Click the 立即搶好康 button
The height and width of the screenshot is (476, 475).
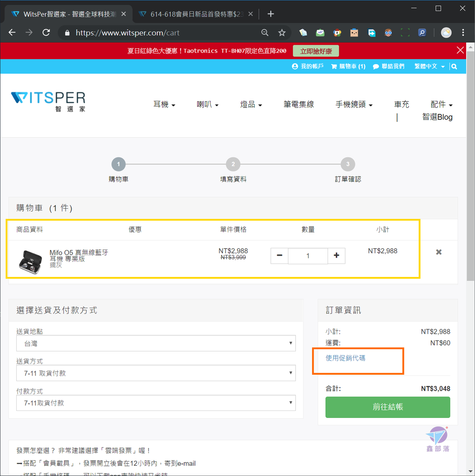click(x=316, y=51)
